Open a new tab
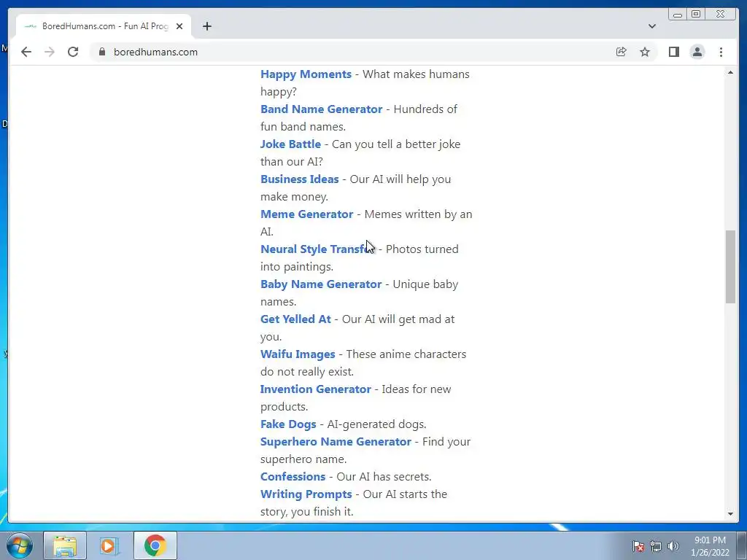Viewport: 747px width, 560px height. [206, 26]
